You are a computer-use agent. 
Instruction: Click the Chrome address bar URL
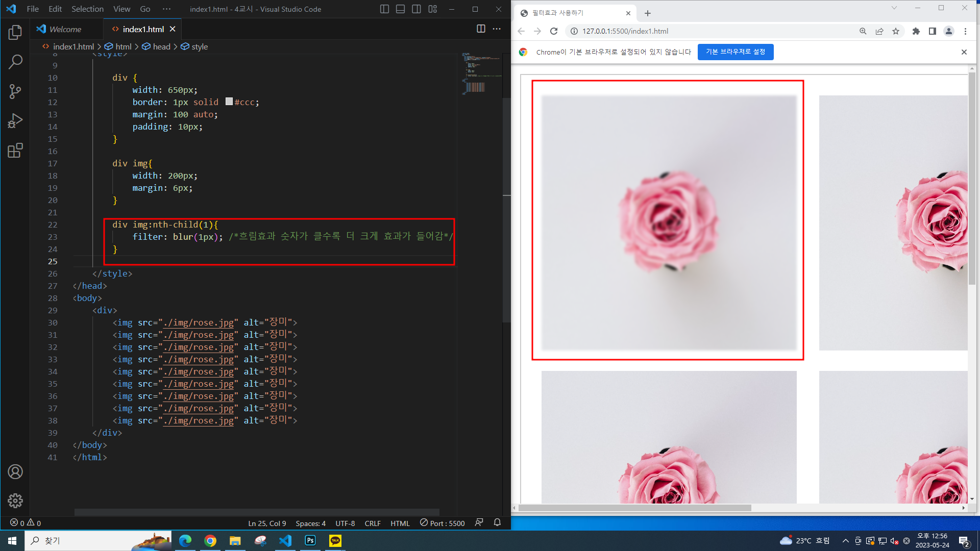625,31
